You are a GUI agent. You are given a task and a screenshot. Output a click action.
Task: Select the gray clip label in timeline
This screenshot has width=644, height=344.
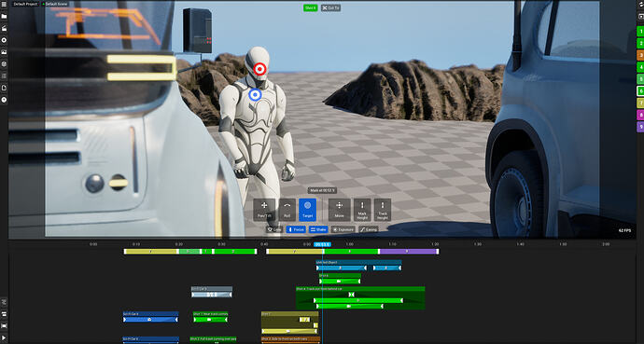(x=212, y=289)
